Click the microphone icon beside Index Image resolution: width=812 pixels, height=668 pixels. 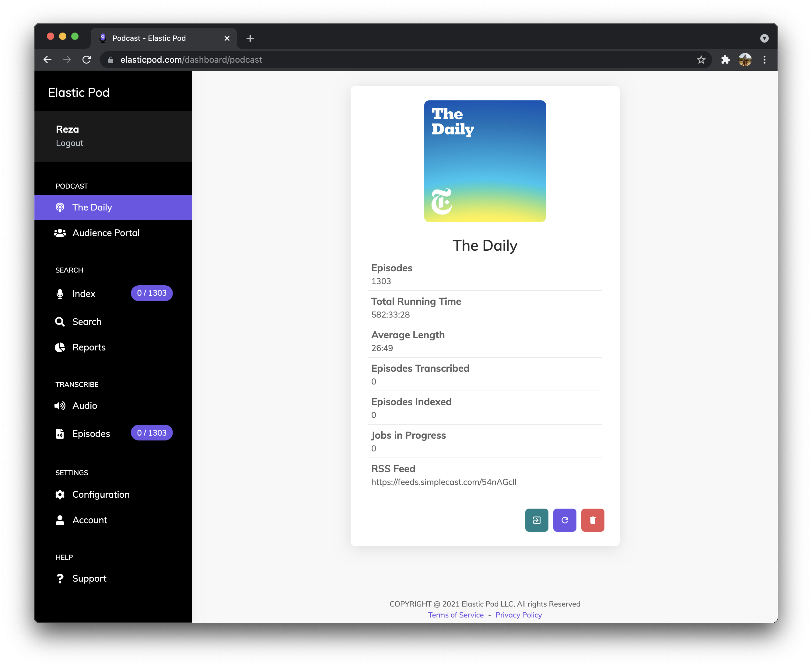[60, 294]
